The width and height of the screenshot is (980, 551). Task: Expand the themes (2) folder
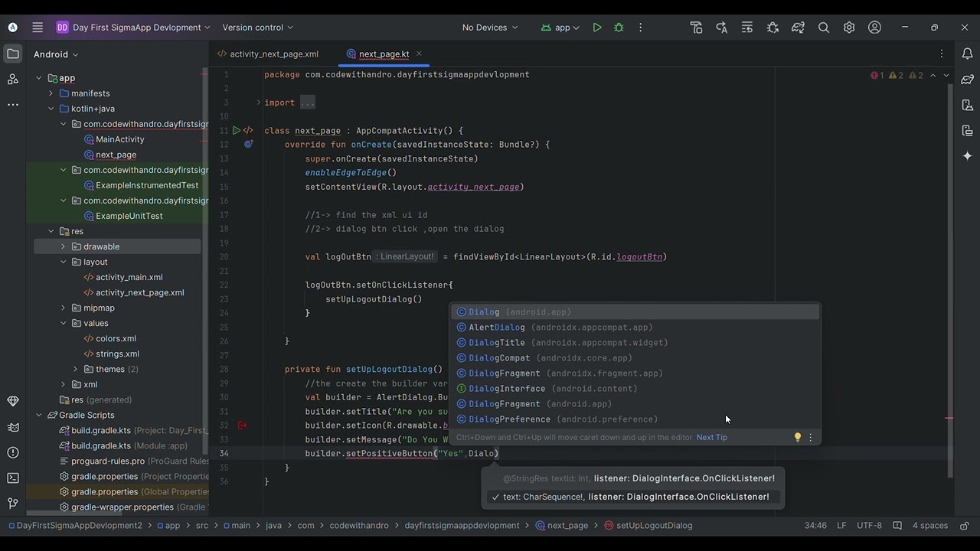click(x=76, y=369)
